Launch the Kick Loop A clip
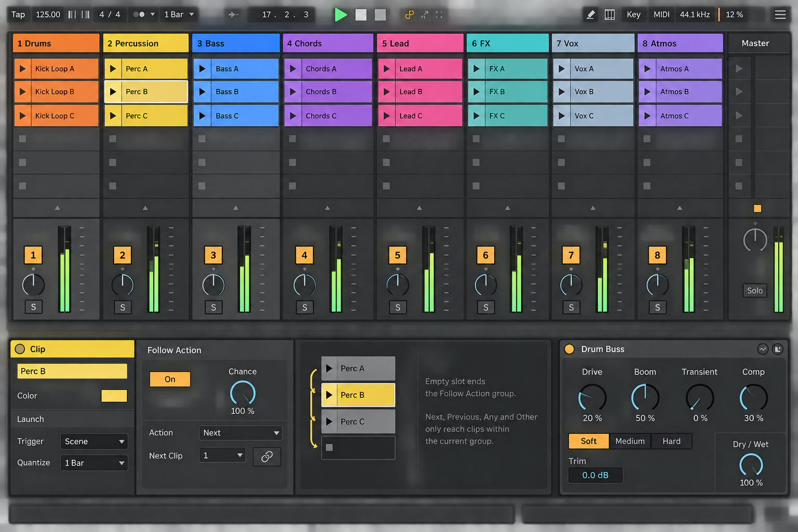The image size is (798, 532). coord(22,69)
